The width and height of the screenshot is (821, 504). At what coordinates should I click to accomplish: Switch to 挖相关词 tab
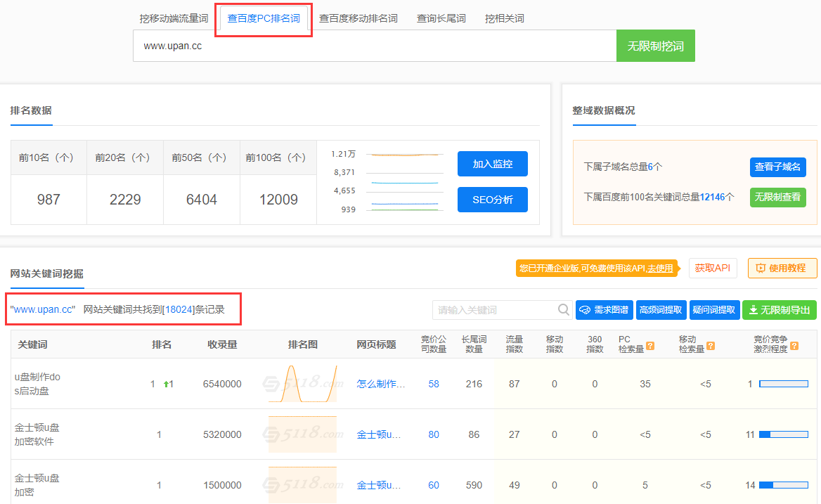504,19
